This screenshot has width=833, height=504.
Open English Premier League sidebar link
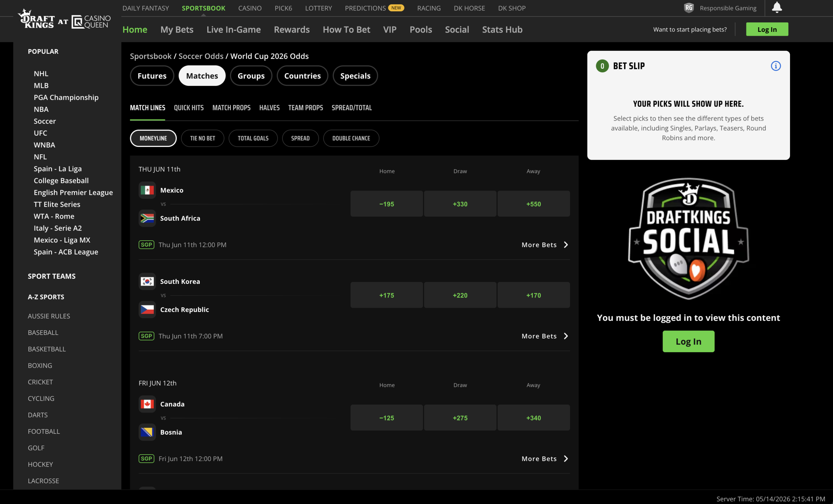point(73,192)
